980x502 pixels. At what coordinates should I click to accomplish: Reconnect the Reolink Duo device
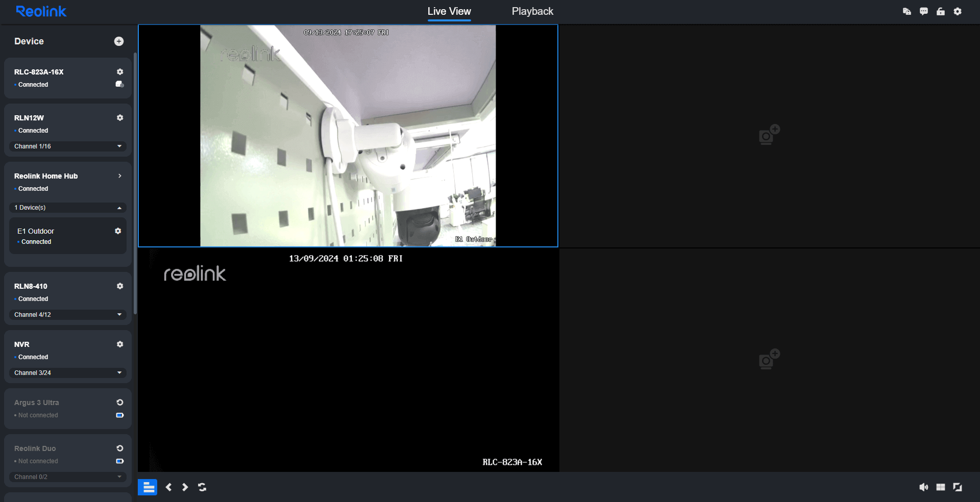[x=120, y=448]
